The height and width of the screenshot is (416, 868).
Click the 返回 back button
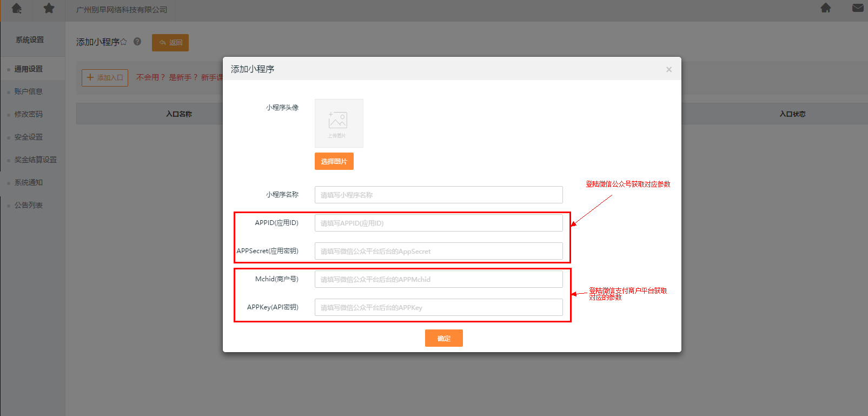coord(170,43)
